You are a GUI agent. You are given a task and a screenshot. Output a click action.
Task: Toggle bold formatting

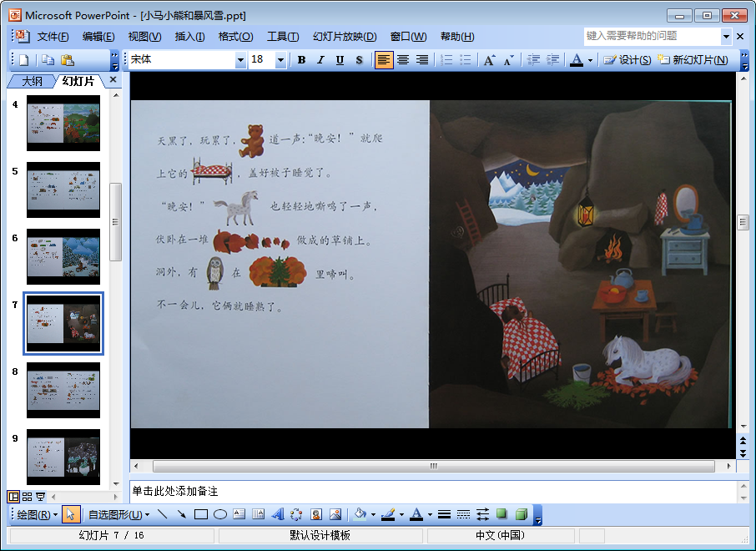[x=301, y=60]
